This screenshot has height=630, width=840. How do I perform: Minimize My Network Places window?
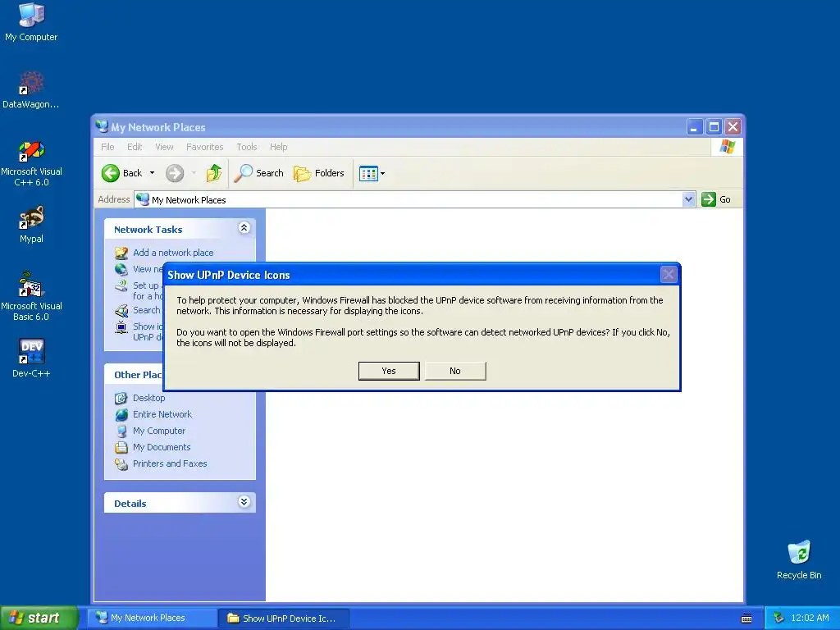pyautogui.click(x=694, y=127)
